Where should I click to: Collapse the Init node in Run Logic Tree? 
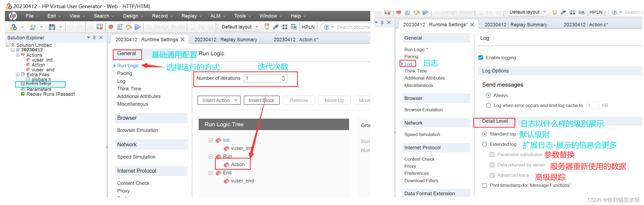click(x=211, y=140)
